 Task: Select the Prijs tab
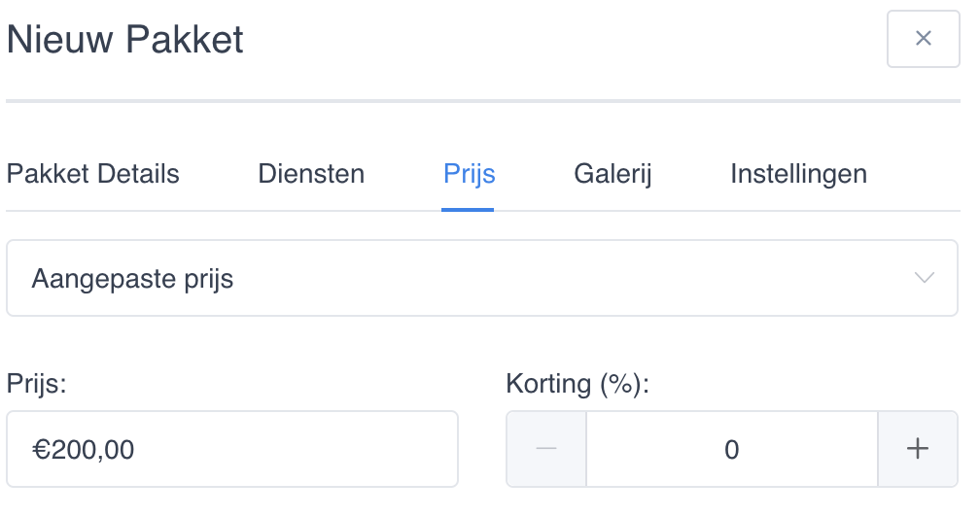click(x=469, y=175)
